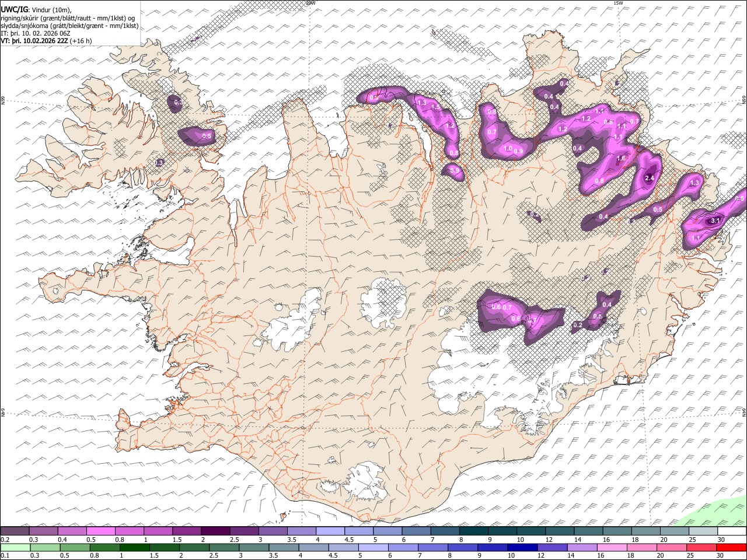Image resolution: width=747 pixels, height=560 pixels.
Task: Pick the darkest green swatch labeled 1
Action: [135, 547]
